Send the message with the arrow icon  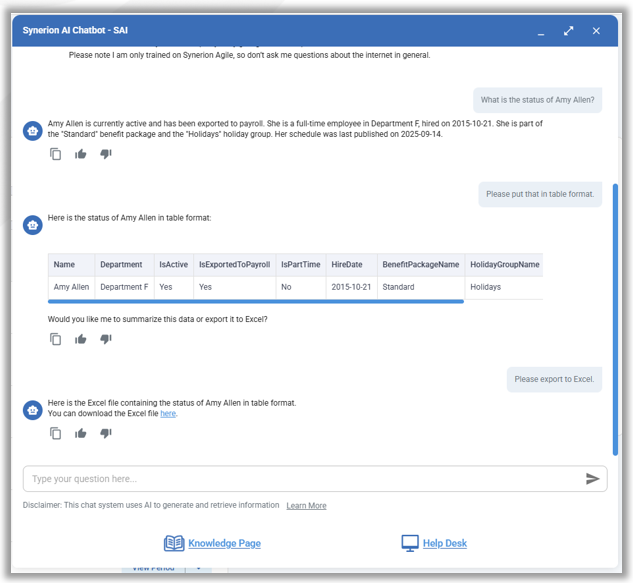(x=592, y=479)
